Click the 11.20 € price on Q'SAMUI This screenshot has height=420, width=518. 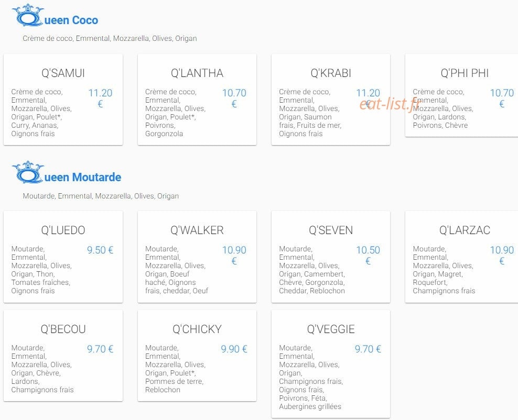(x=101, y=98)
